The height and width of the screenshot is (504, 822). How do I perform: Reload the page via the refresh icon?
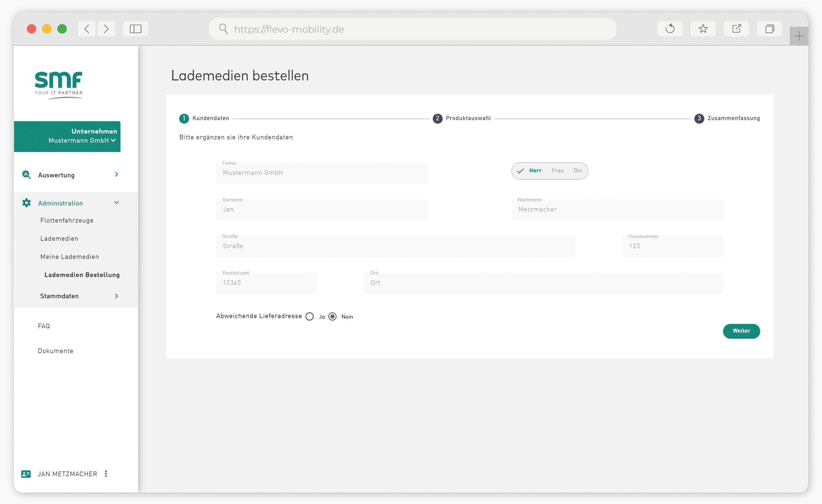tap(670, 29)
